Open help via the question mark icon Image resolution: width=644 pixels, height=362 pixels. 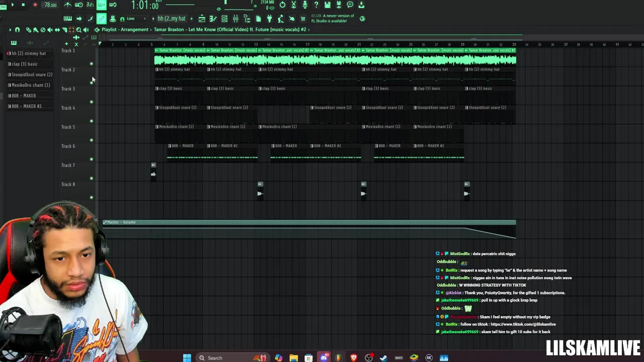click(x=316, y=5)
